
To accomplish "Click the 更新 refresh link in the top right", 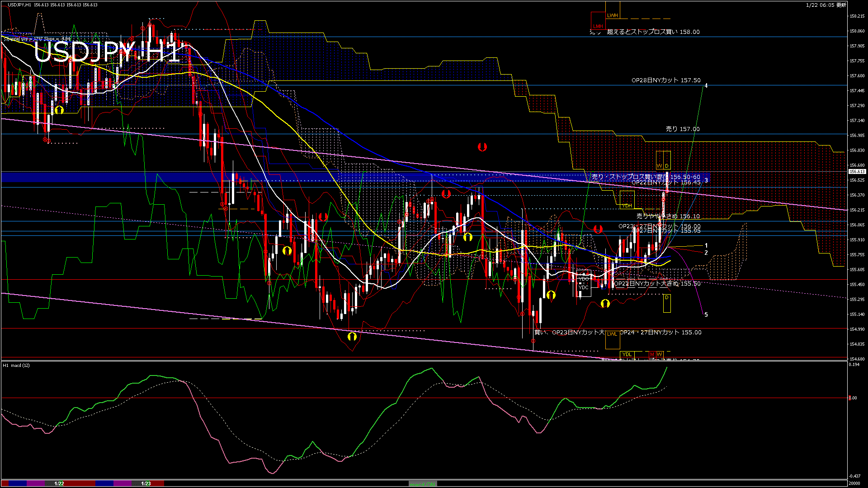I will [x=841, y=5].
